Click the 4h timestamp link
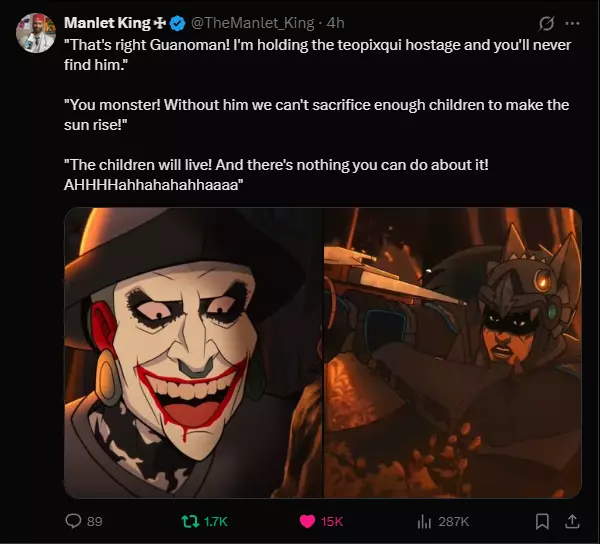Screen dimensions: 600x544 [336, 23]
